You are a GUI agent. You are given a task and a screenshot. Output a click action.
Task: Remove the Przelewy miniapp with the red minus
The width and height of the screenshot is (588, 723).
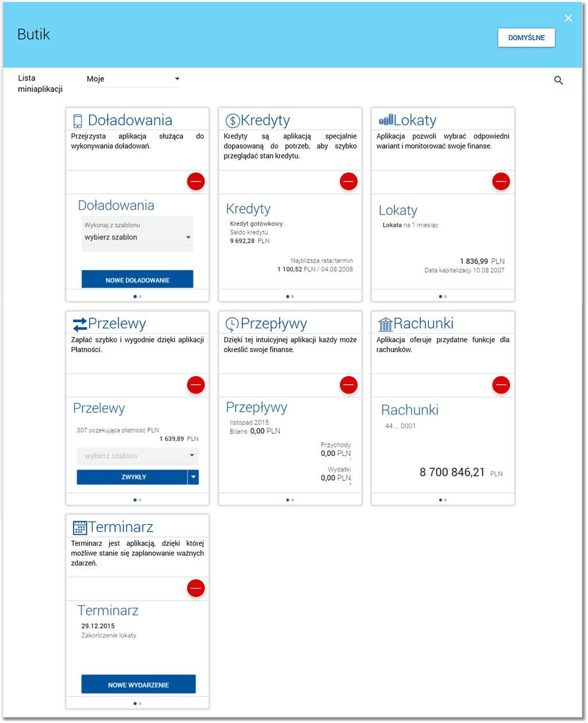pyautogui.click(x=196, y=385)
